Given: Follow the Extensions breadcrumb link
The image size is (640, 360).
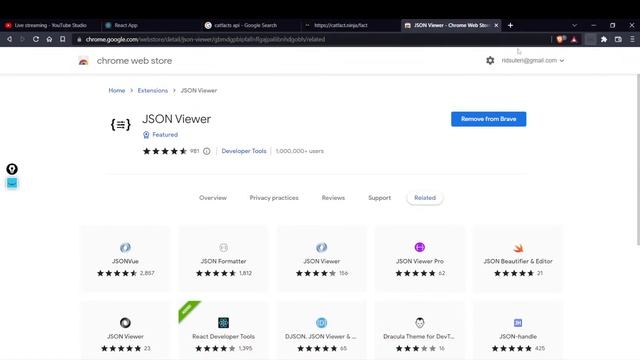Looking at the screenshot, I should coord(153,91).
